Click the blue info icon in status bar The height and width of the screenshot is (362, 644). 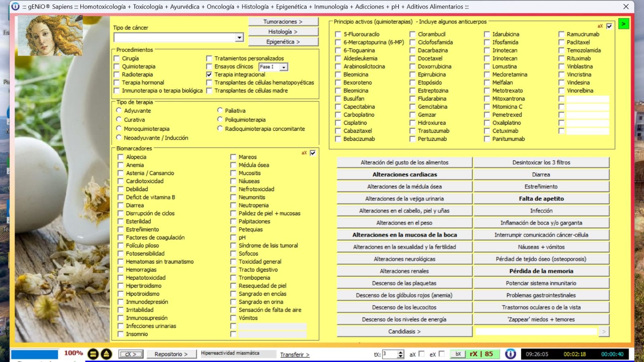click(510, 354)
